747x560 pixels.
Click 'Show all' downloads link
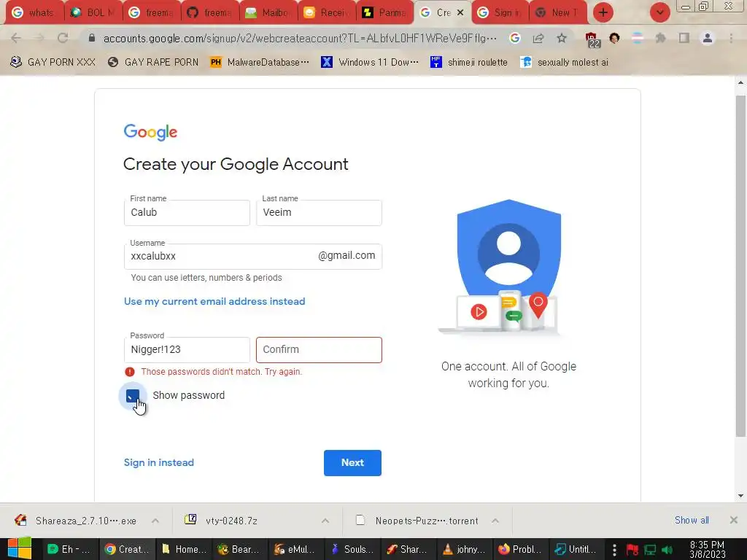(692, 520)
